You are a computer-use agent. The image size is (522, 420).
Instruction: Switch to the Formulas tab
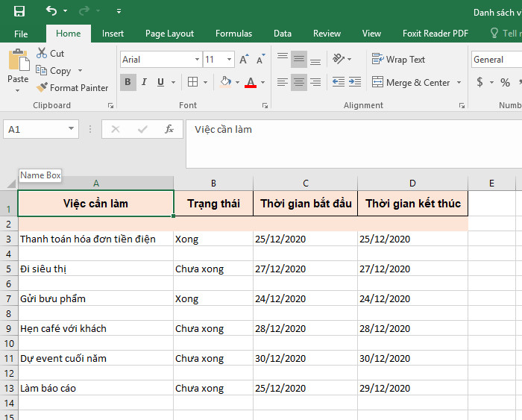tap(233, 34)
